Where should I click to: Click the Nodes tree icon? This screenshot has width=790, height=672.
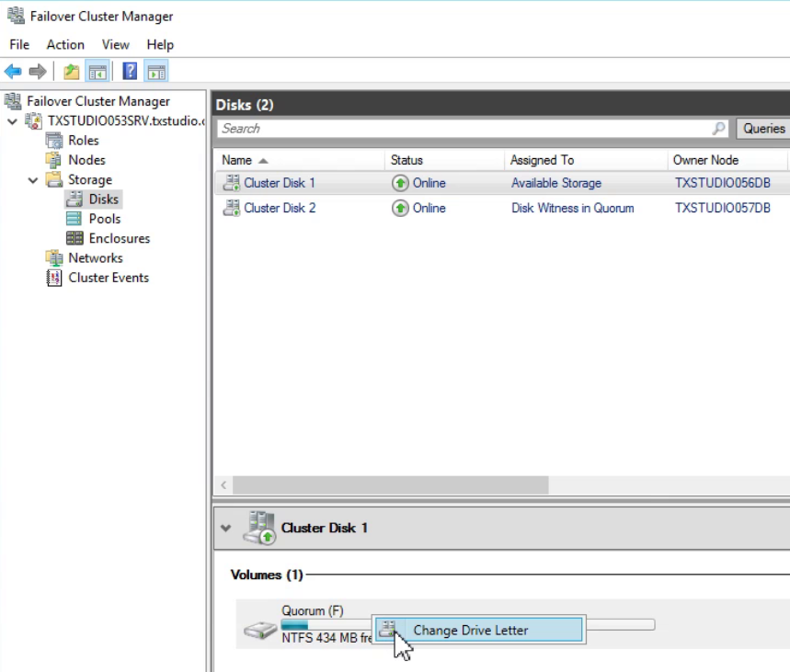tap(53, 160)
